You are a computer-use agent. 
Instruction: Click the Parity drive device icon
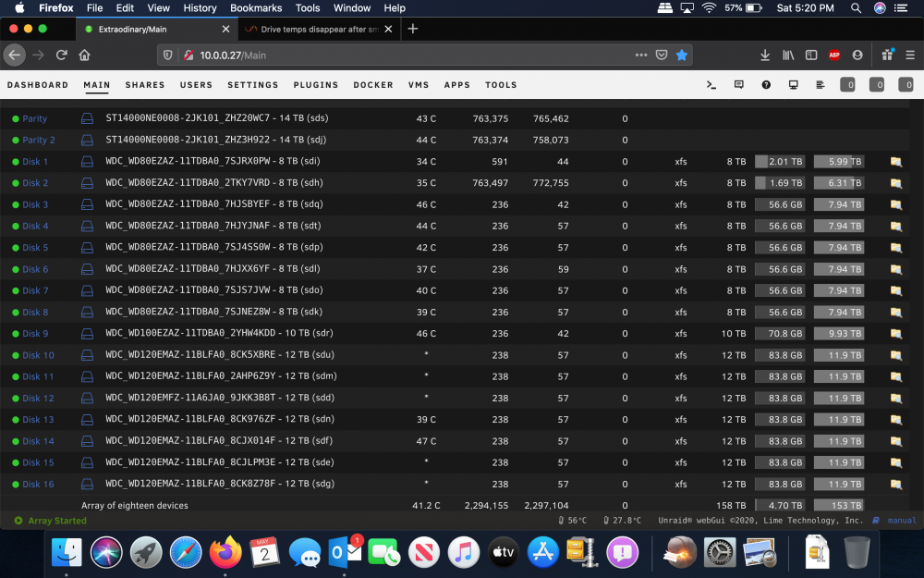[x=87, y=118]
